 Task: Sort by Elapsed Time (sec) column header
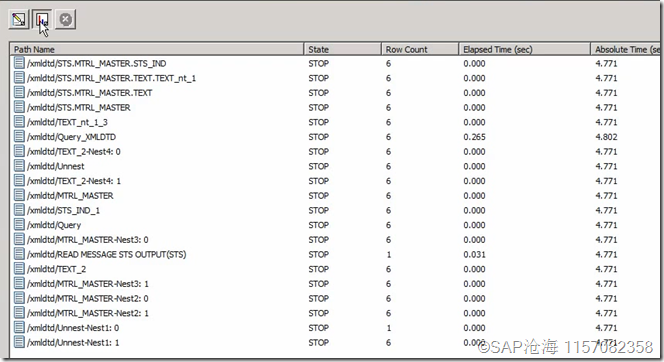(524, 49)
